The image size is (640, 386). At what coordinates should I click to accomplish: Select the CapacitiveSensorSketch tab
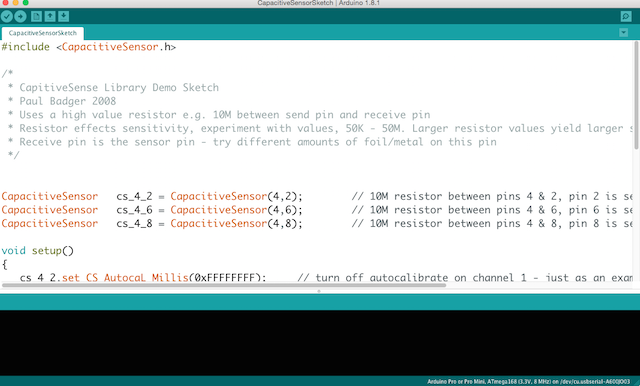pyautogui.click(x=42, y=33)
